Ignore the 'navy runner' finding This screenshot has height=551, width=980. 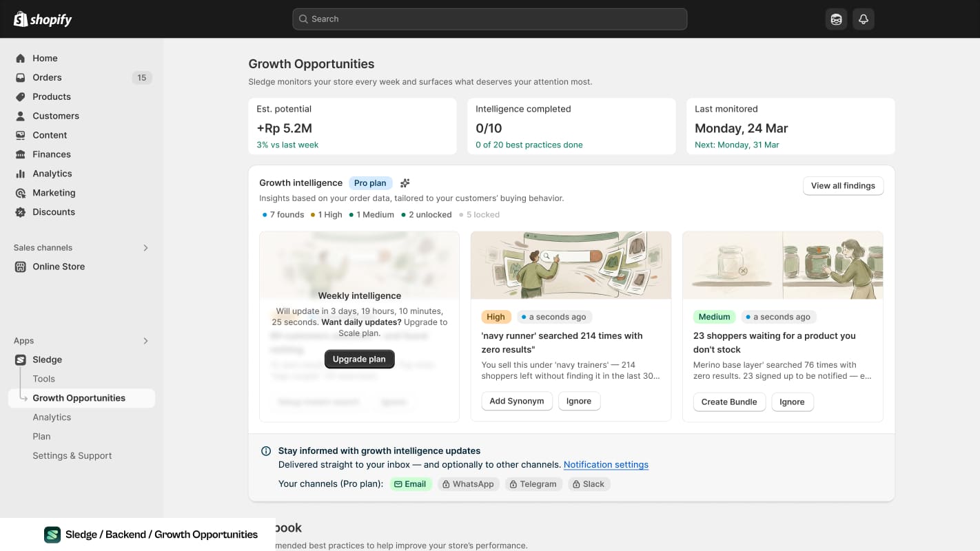pyautogui.click(x=579, y=402)
